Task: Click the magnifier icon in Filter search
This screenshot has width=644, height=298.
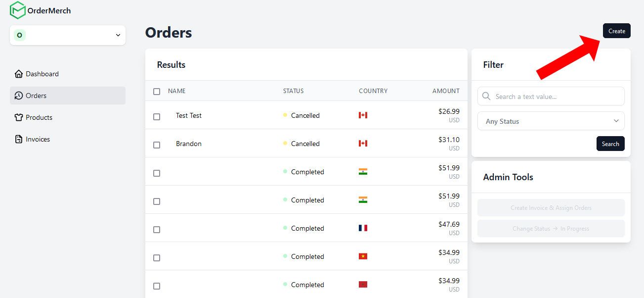Action: (486, 96)
